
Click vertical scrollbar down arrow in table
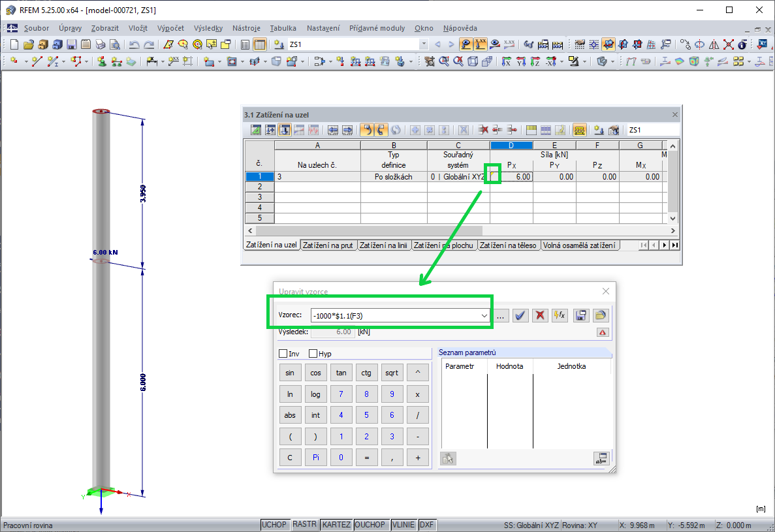click(x=672, y=218)
